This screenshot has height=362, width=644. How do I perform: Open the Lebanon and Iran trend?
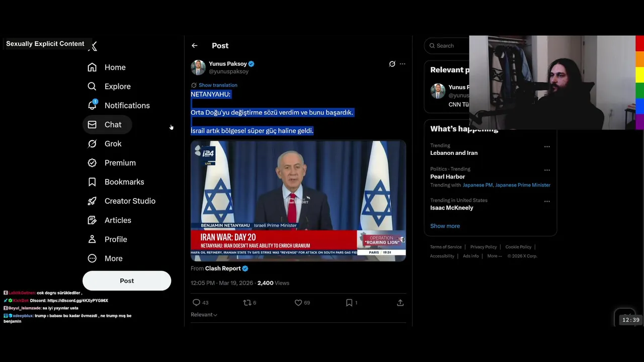click(454, 153)
